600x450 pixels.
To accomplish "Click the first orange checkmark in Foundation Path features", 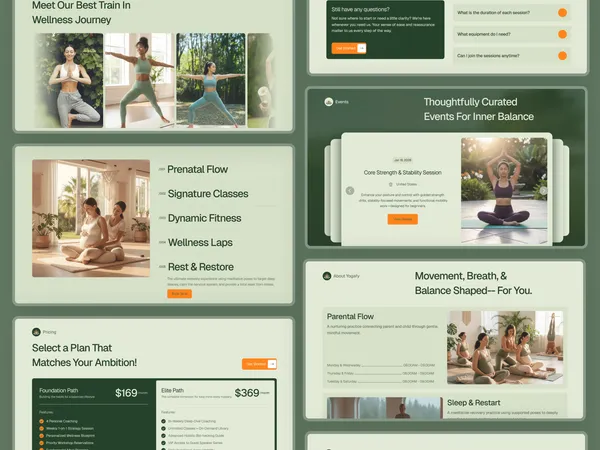I will tap(41, 421).
